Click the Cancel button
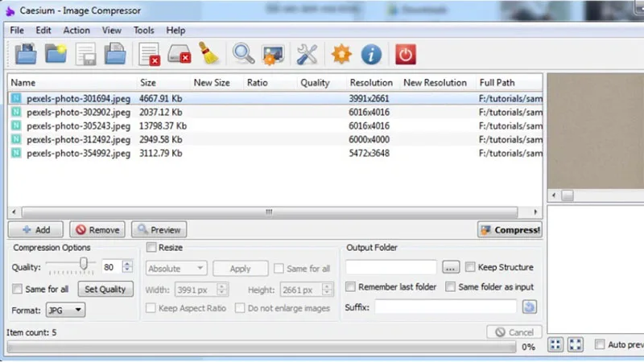Image resolution: width=644 pixels, height=362 pixels. click(x=514, y=332)
